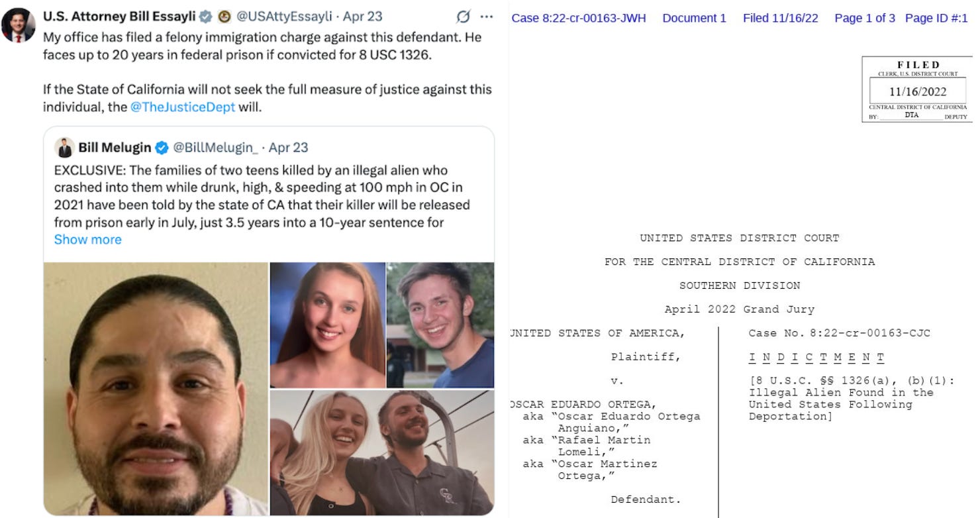980x518 pixels.
Task: Open Bill Melugin's small avatar
Action: tap(64, 148)
